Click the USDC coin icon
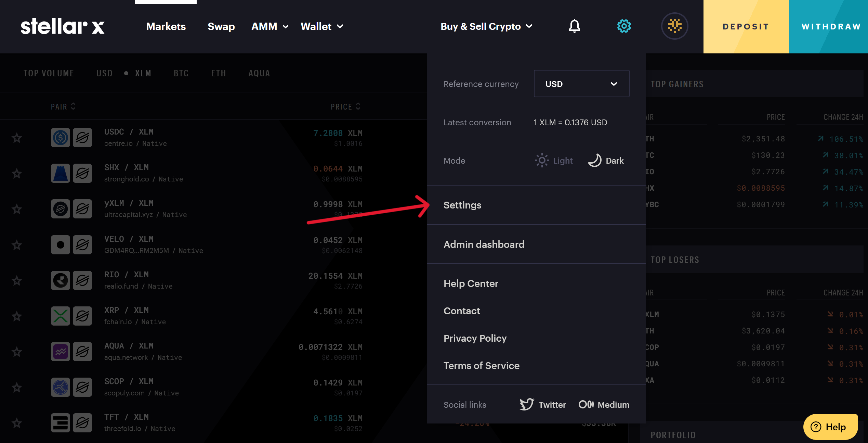The height and width of the screenshot is (443, 868). point(61,138)
